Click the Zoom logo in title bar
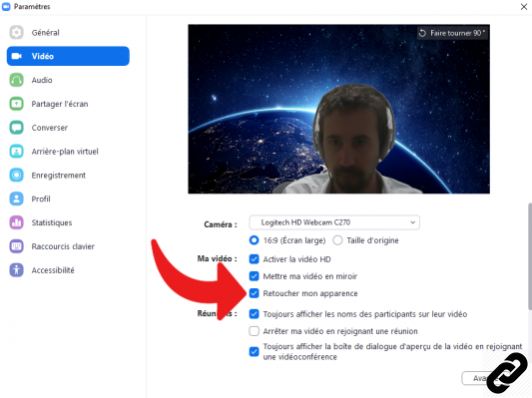The width and height of the screenshot is (532, 398). click(6, 6)
